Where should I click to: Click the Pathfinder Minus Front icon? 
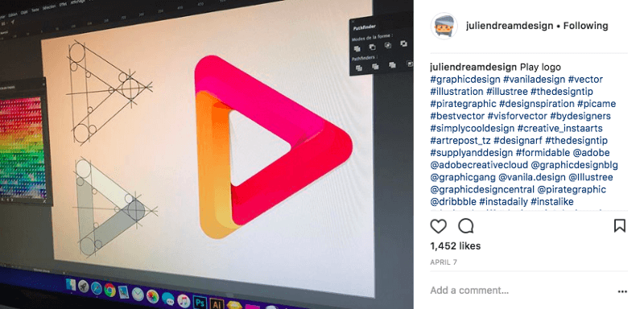point(372,47)
